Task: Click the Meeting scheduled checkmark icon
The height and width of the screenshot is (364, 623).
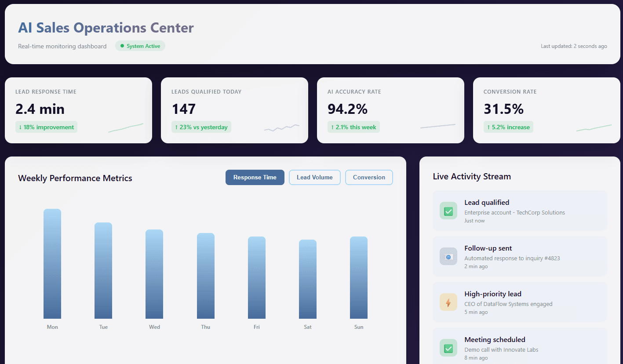Action: (448, 348)
